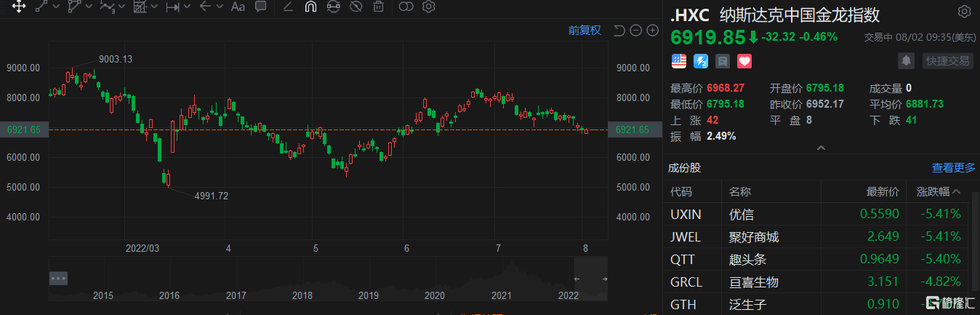Click the 名称 column header

[740, 192]
